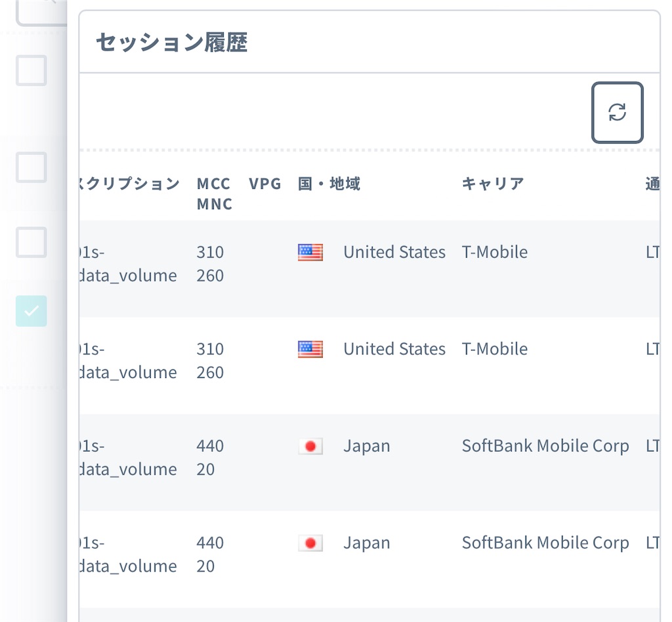Click the キャリア column header

(493, 184)
